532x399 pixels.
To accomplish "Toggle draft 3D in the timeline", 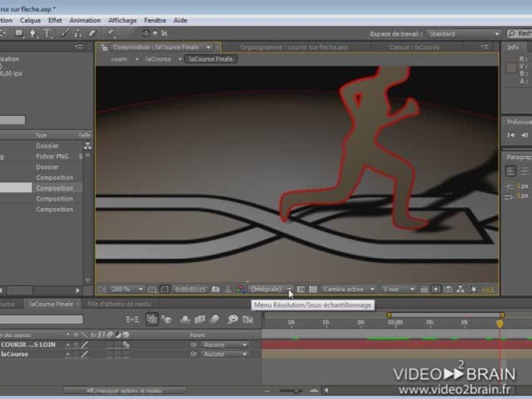I will (166, 319).
